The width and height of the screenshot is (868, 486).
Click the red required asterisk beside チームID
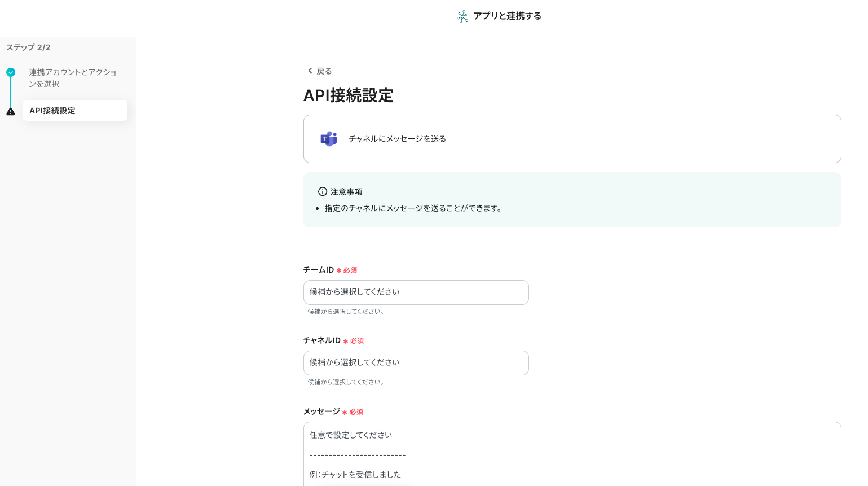339,270
